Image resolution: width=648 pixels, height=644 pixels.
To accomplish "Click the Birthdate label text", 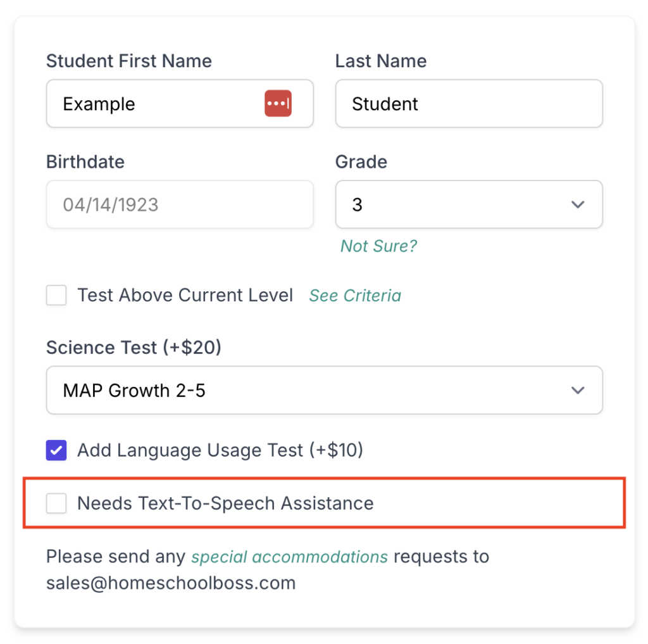I will 85,161.
